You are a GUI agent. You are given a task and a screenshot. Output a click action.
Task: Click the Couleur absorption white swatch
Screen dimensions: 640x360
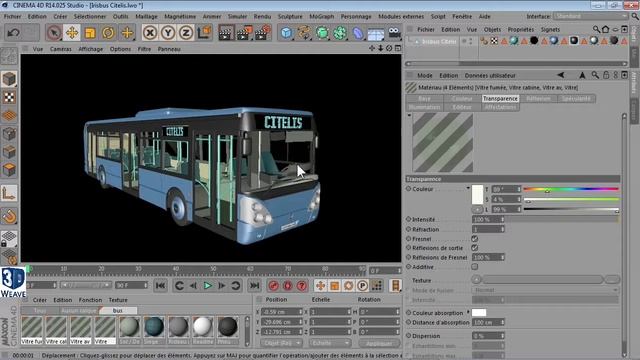[479, 313]
